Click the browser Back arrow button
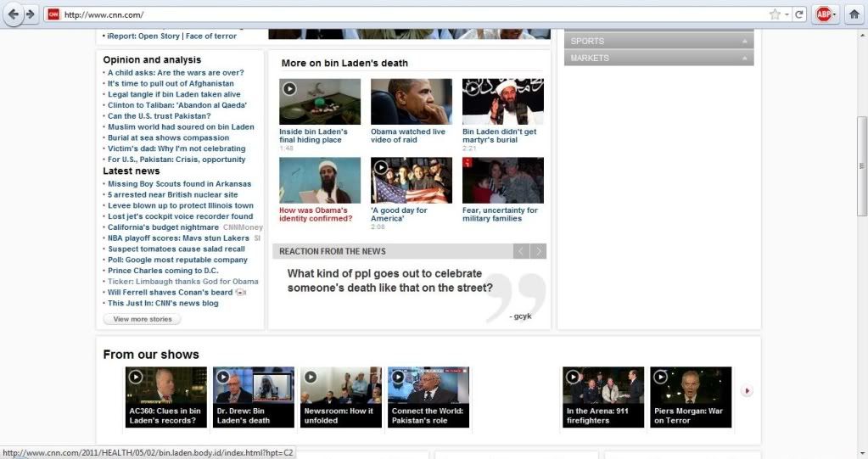The width and height of the screenshot is (868, 459). click(13, 14)
